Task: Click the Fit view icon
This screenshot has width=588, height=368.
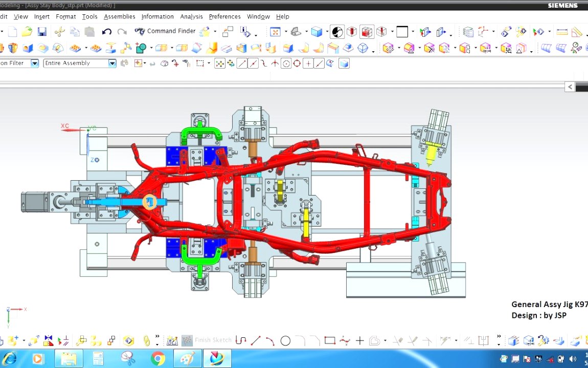Action: point(275,32)
